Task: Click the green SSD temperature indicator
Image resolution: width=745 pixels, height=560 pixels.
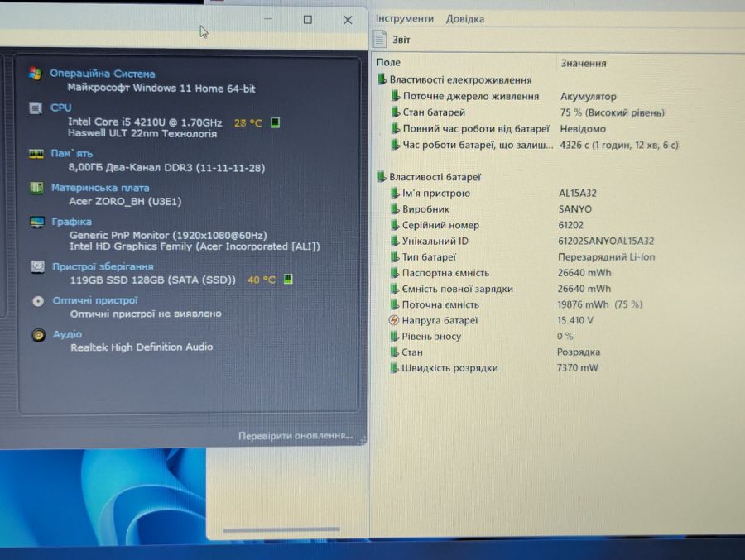Action: [x=288, y=280]
